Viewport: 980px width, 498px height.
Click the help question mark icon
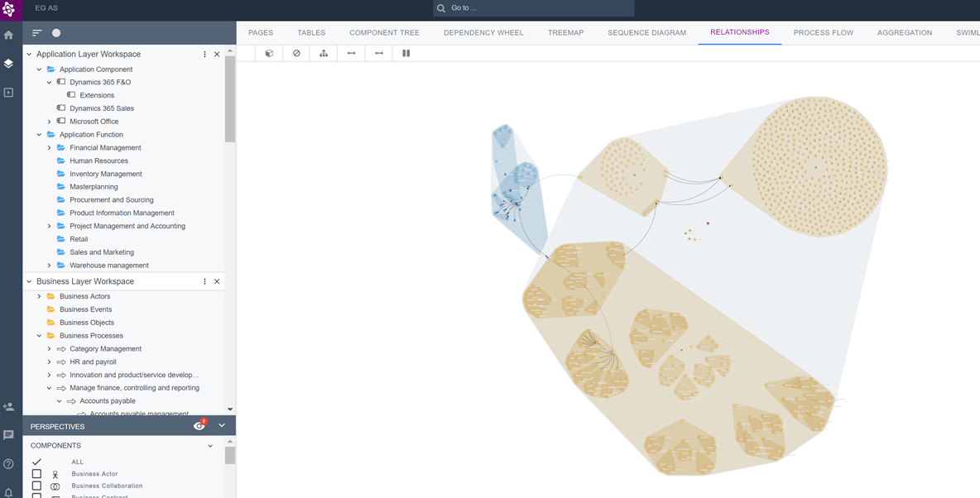pyautogui.click(x=8, y=464)
